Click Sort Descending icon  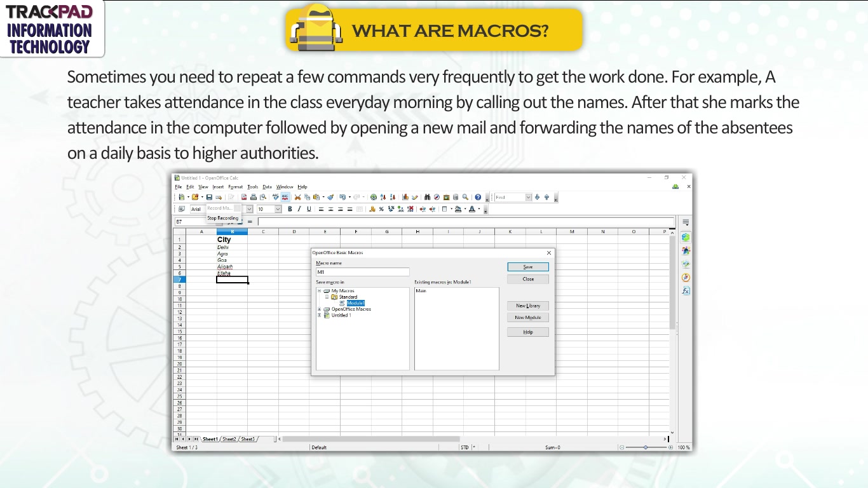(x=393, y=197)
